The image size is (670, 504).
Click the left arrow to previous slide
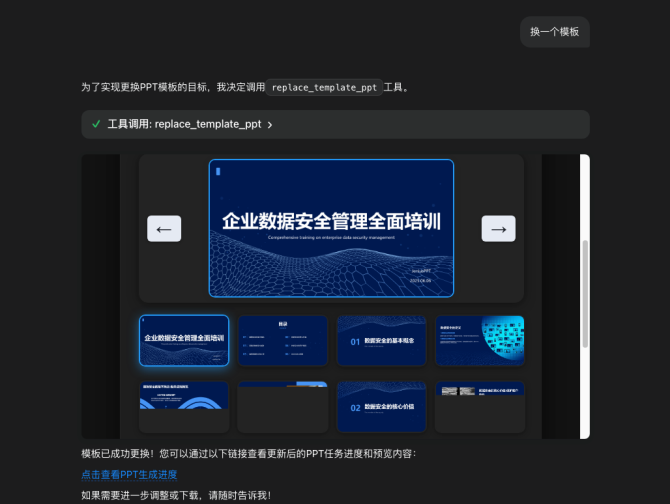(x=164, y=229)
